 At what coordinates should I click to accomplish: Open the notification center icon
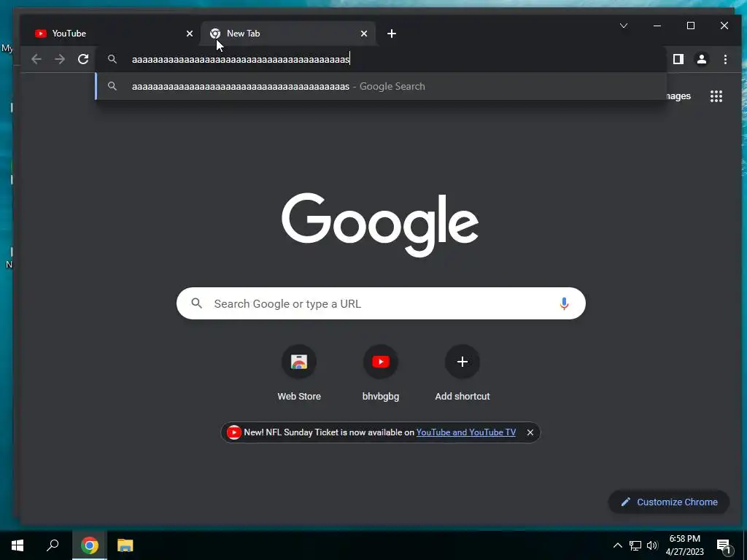click(x=724, y=545)
